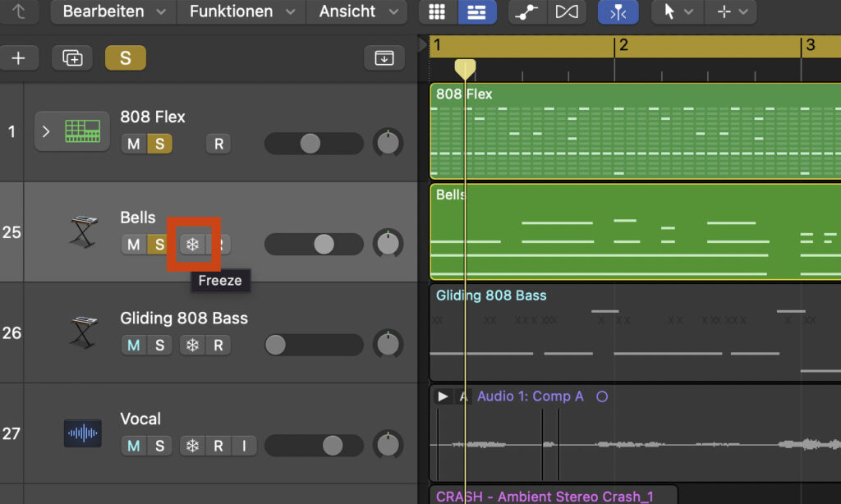Click bar 2 in the ruler

[x=623, y=45]
